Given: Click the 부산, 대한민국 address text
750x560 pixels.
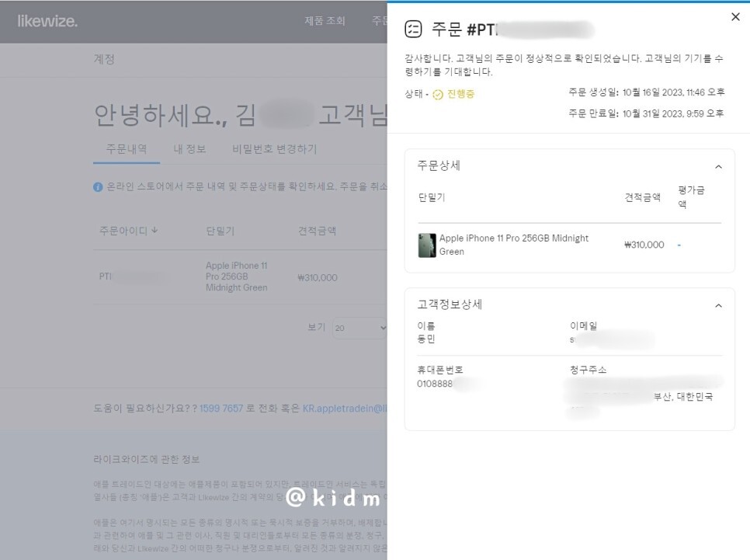Looking at the screenshot, I should (x=683, y=397).
